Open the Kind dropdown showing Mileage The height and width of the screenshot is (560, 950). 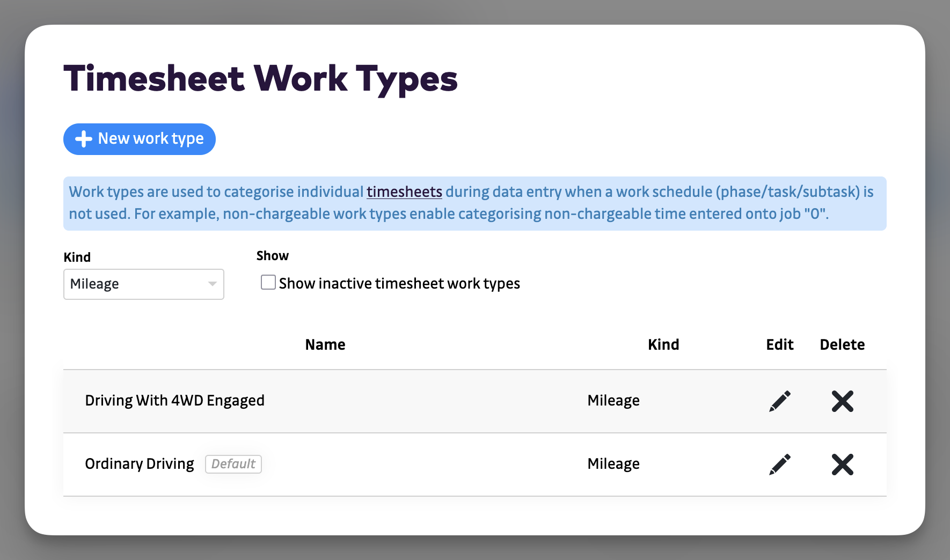[x=143, y=284]
